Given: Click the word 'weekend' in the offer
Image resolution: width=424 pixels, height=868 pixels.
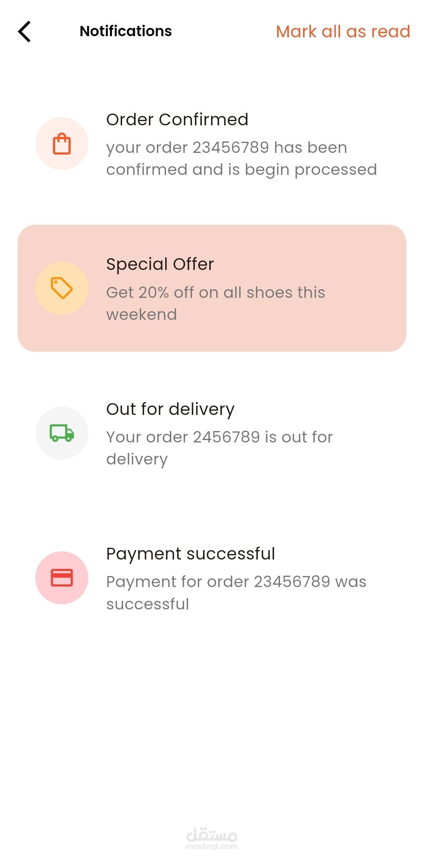Looking at the screenshot, I should tap(141, 314).
